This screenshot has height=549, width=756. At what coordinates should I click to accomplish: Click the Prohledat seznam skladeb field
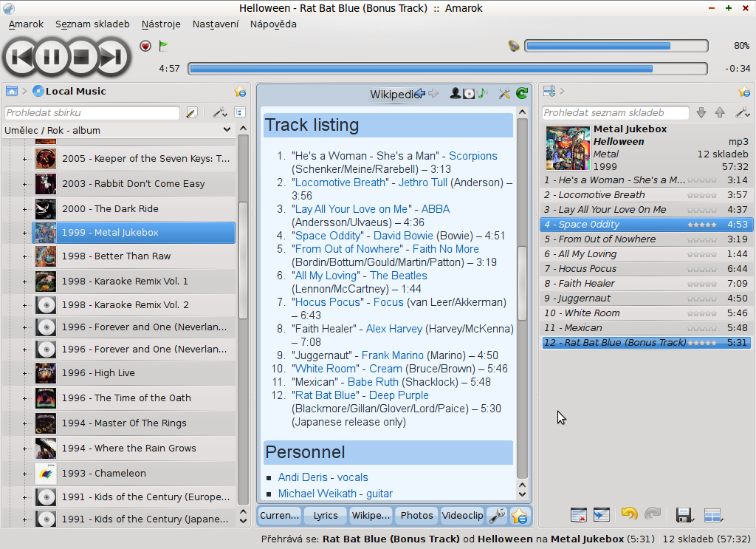(x=615, y=112)
